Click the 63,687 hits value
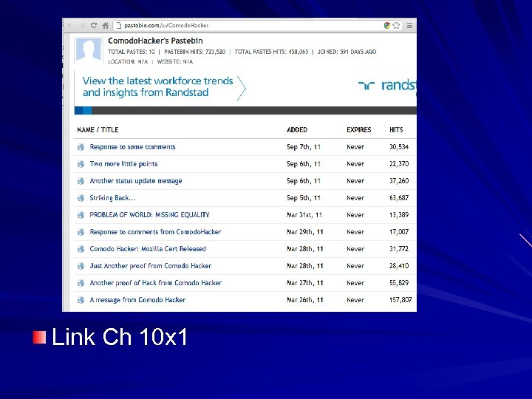This screenshot has height=399, width=532. coord(399,198)
